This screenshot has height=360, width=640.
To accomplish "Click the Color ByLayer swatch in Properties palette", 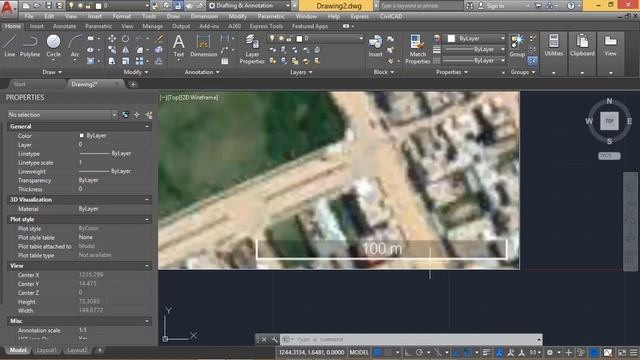I will pyautogui.click(x=82, y=136).
